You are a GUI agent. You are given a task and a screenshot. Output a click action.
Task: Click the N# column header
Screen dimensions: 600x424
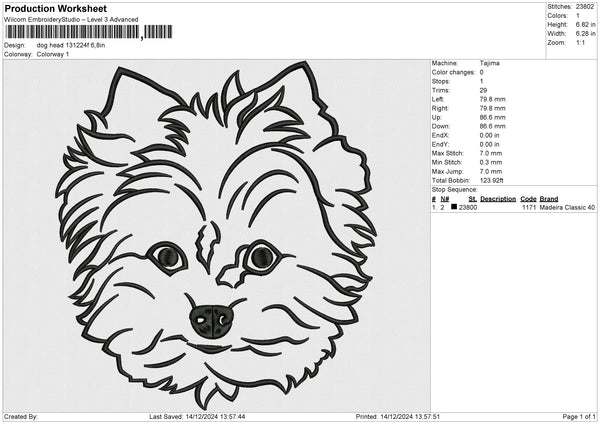pyautogui.click(x=444, y=199)
